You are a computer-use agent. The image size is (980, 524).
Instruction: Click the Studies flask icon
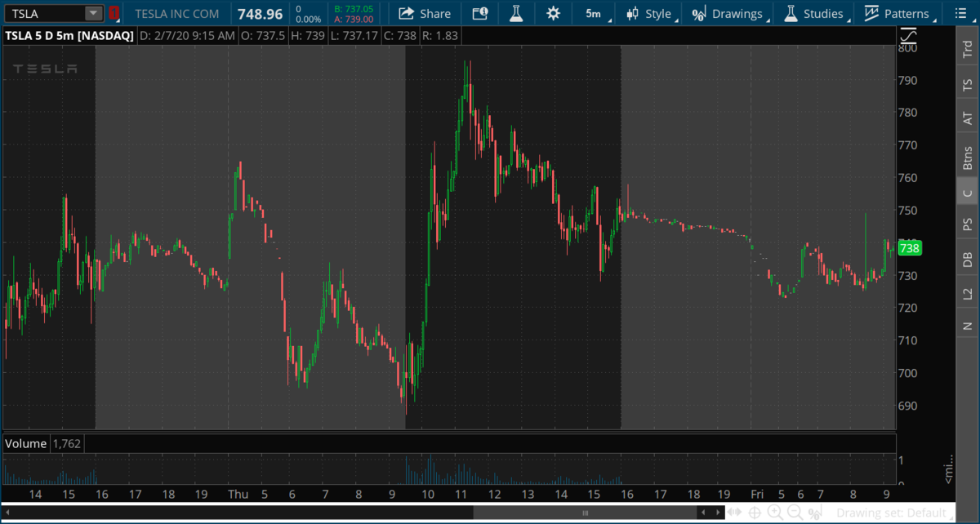tap(790, 13)
